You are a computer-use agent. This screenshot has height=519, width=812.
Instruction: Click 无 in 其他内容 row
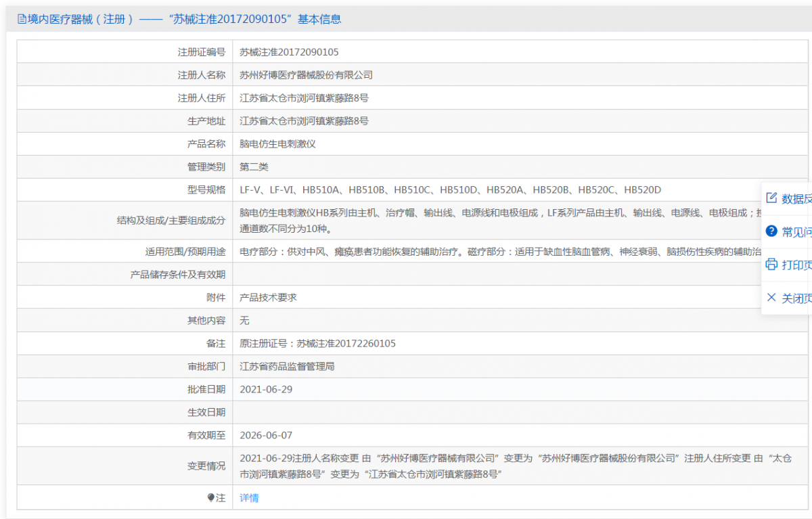click(x=245, y=321)
